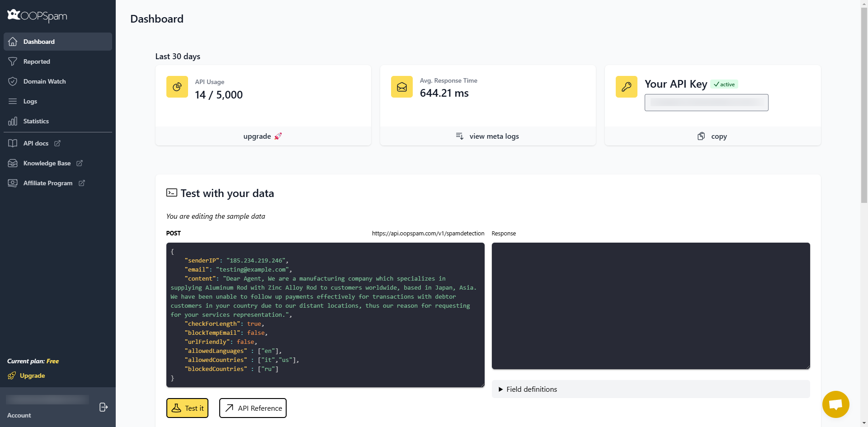Click the active status badge

724,84
